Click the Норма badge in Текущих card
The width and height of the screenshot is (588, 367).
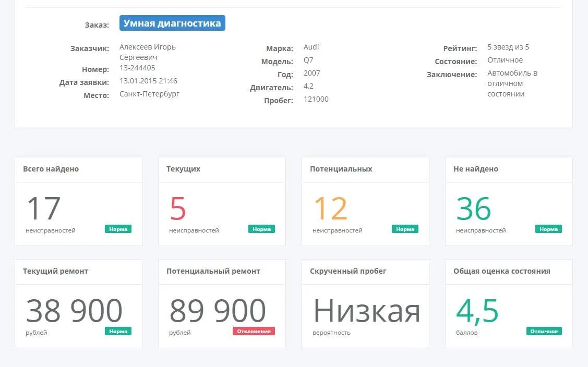(261, 229)
